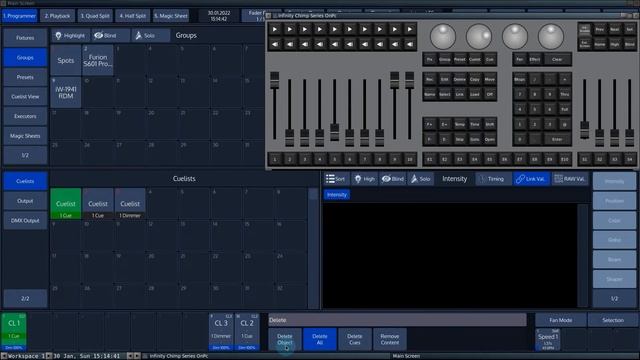640x360 pixels.
Task: Open Presets in the left sidebar
Action: point(25,77)
